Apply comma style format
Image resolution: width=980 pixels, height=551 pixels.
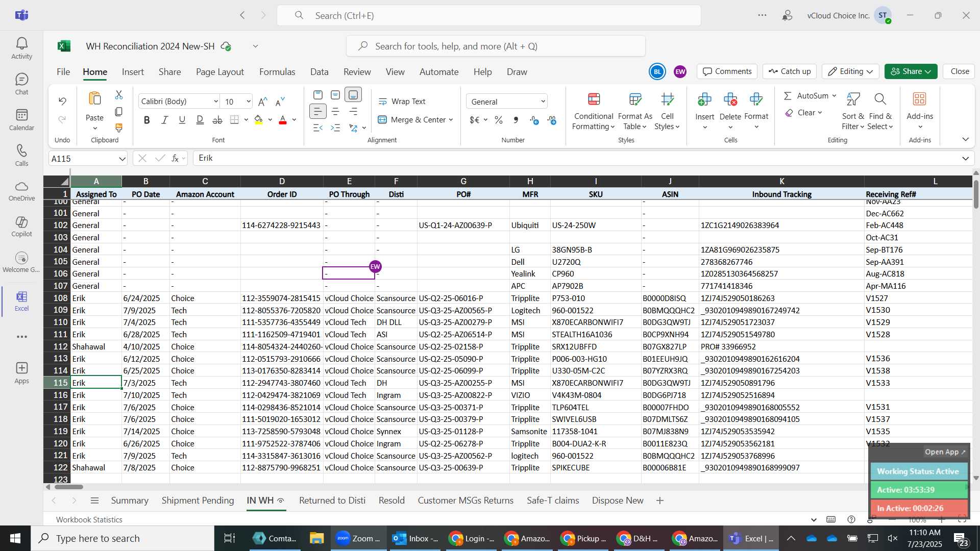point(516,120)
